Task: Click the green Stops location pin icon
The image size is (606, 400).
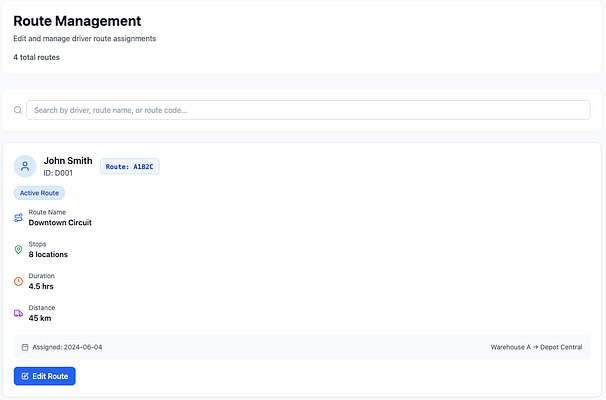Action: 19,250
